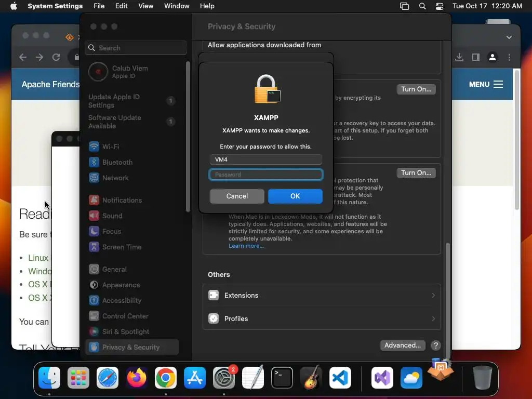Open Siri & Spotlight settings
The image size is (532, 399).
[119, 332]
